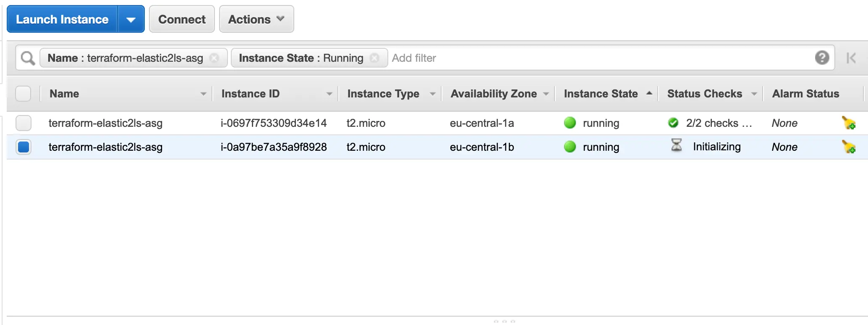Uncheck the box for instance i-0a97be7a35a9f8928
The image size is (868, 325).
coord(24,147)
